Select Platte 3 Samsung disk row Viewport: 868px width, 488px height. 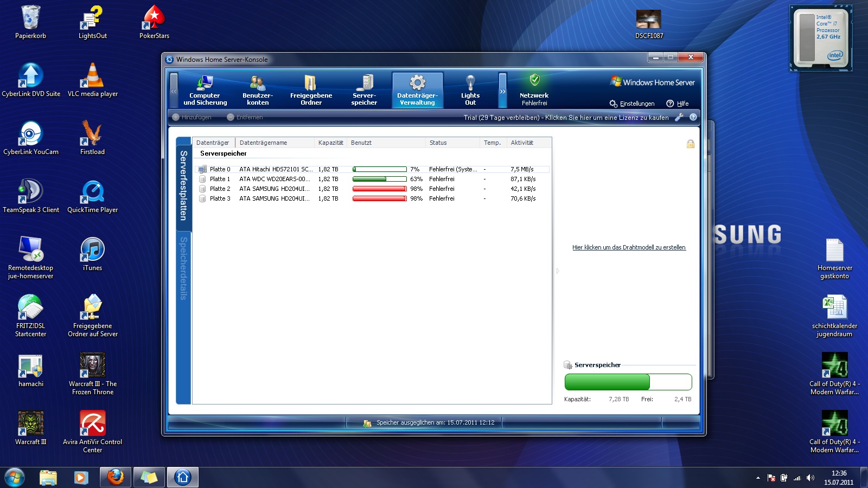(x=372, y=198)
